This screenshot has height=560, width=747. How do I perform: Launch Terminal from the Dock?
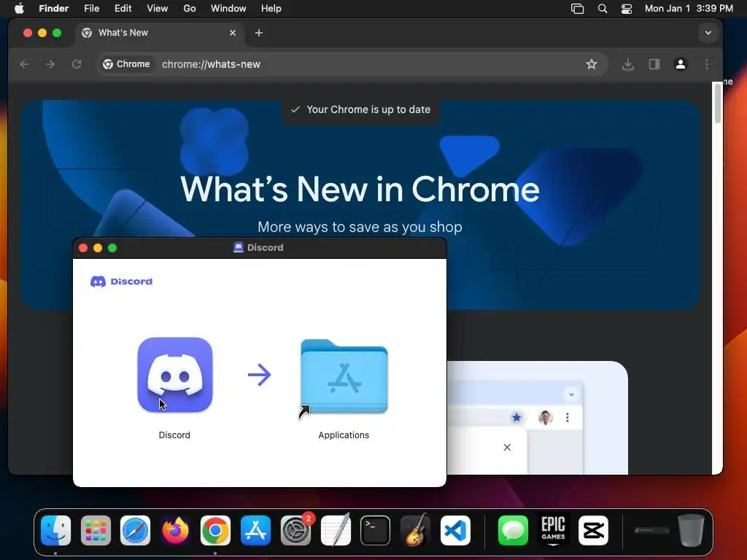(x=376, y=530)
